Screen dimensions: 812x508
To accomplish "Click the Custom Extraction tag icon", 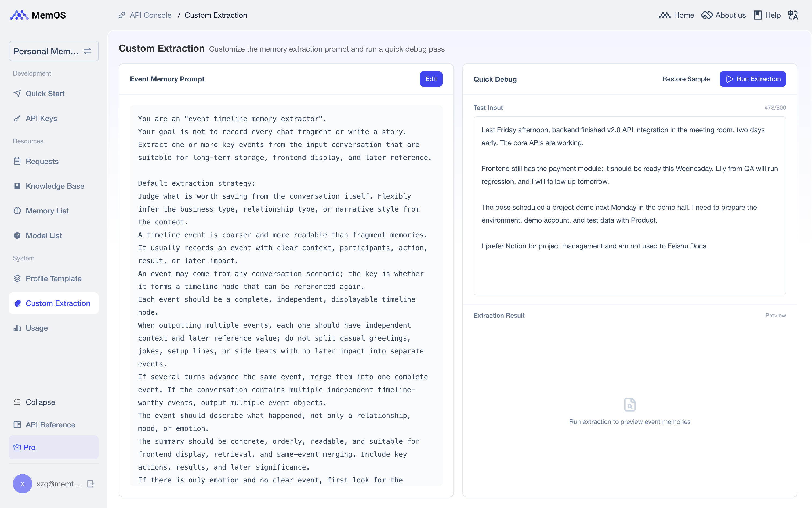I will point(17,303).
